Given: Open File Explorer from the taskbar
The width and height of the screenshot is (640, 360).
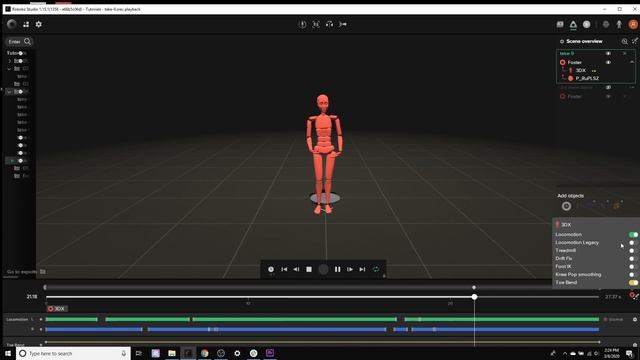Looking at the screenshot, I should click(x=172, y=353).
